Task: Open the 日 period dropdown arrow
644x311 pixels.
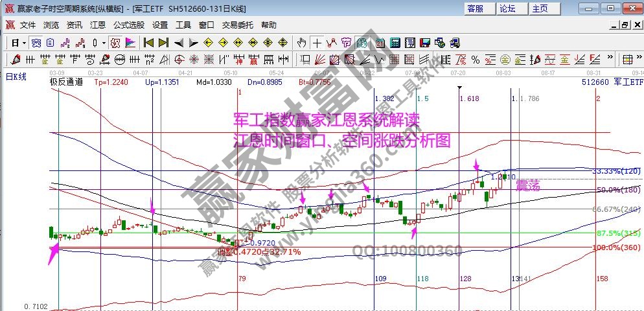Action: 25,43
